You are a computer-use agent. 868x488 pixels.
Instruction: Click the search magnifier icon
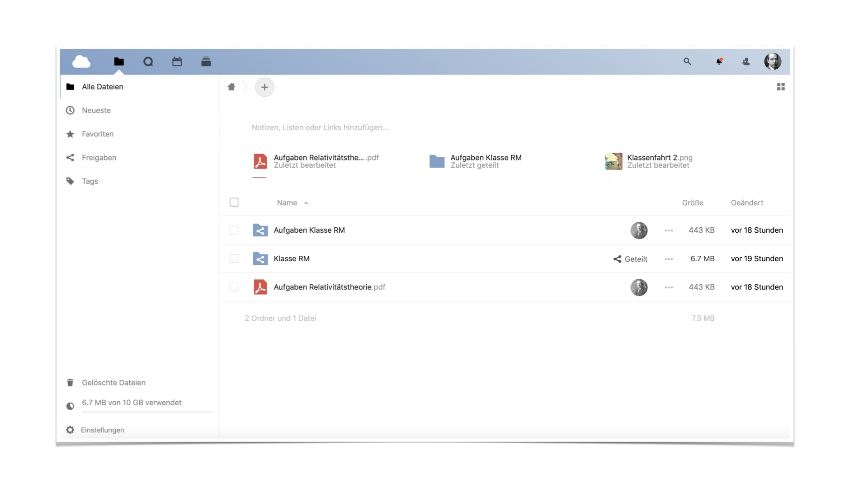pyautogui.click(x=687, y=61)
